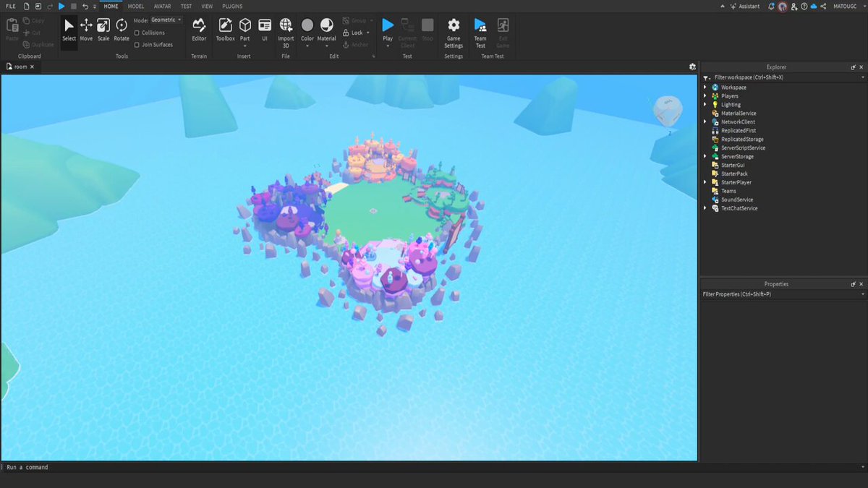Click the New file icon in title bar

click(x=26, y=6)
